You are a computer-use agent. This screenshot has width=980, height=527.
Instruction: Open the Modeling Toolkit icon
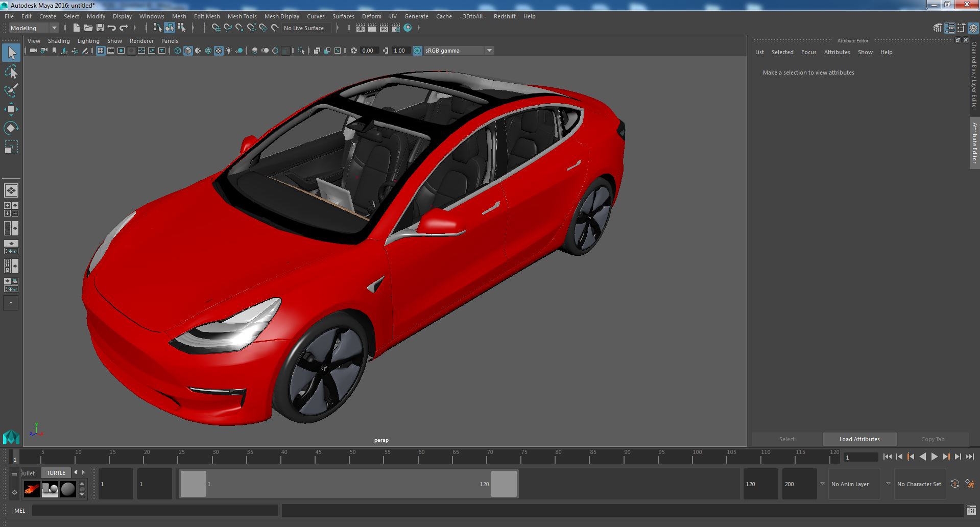(938, 28)
